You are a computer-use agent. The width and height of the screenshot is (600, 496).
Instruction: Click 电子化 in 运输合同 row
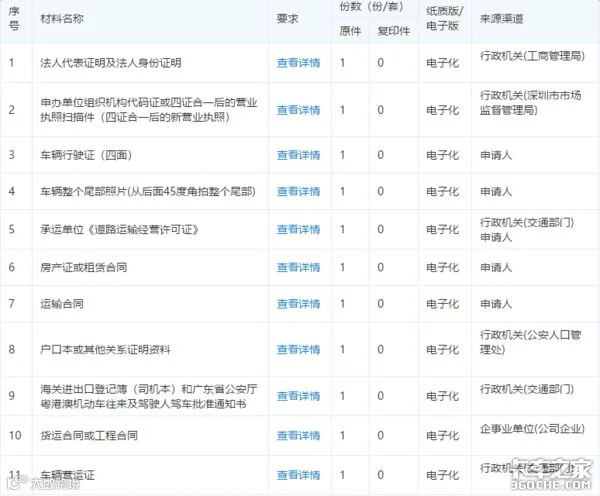click(442, 304)
